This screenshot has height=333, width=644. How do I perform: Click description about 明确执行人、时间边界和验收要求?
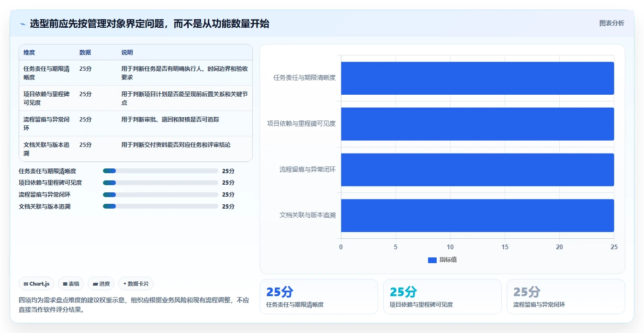[184, 73]
